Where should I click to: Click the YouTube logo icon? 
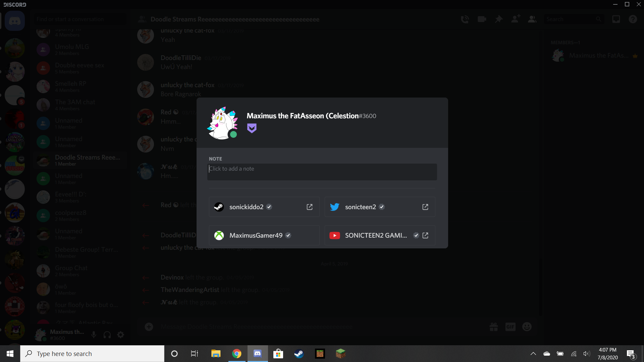click(335, 236)
